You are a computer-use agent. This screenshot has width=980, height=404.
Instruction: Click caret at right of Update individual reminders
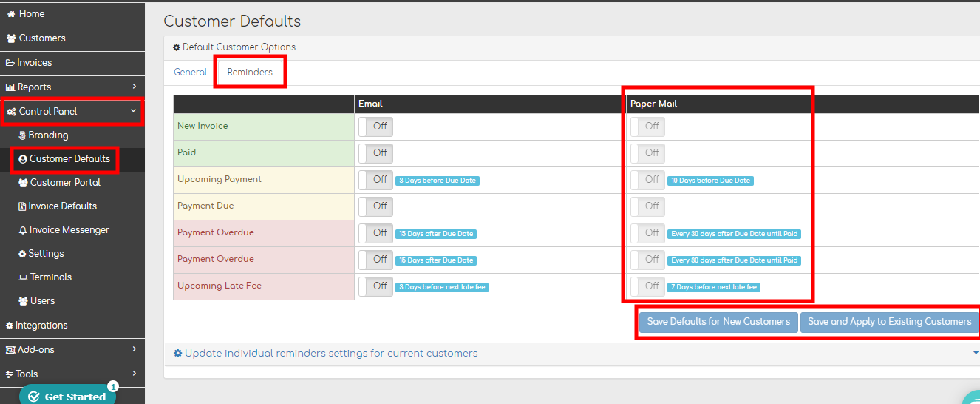976,354
